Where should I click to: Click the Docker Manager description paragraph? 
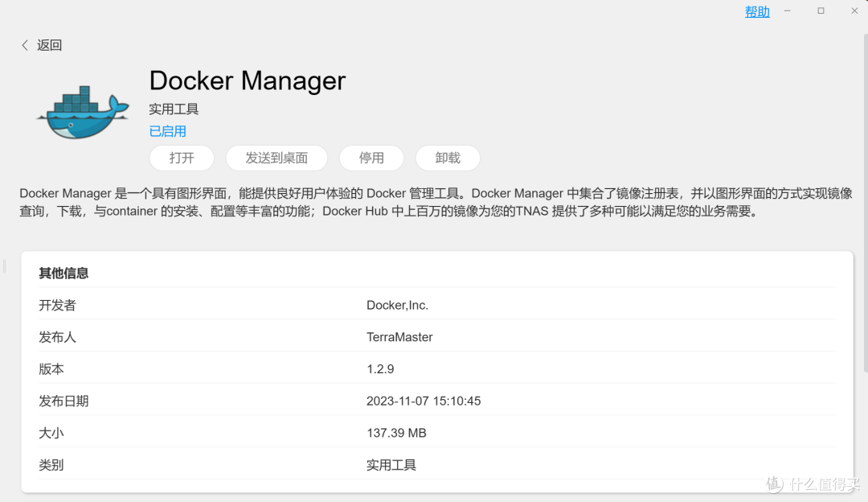pyautogui.click(x=436, y=202)
